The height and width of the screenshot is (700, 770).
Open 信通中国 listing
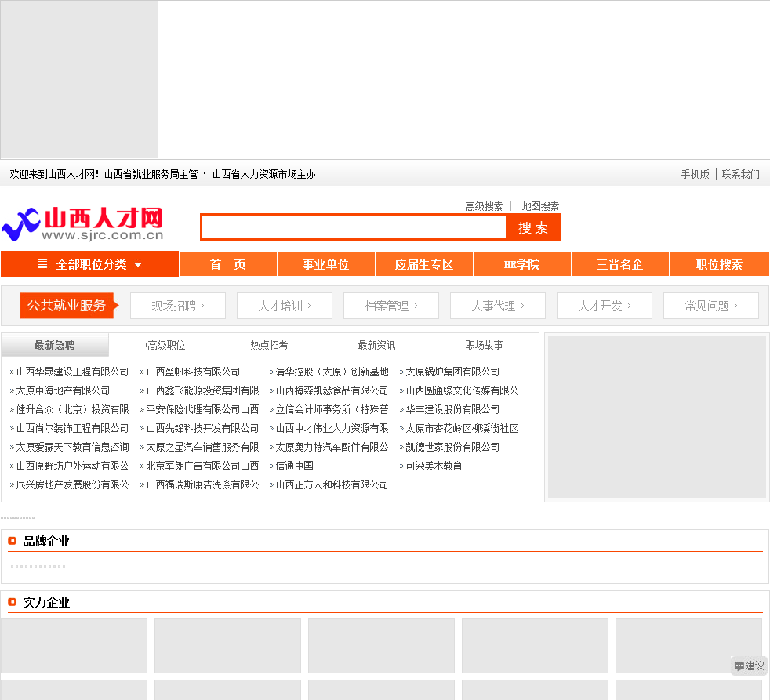(295, 466)
